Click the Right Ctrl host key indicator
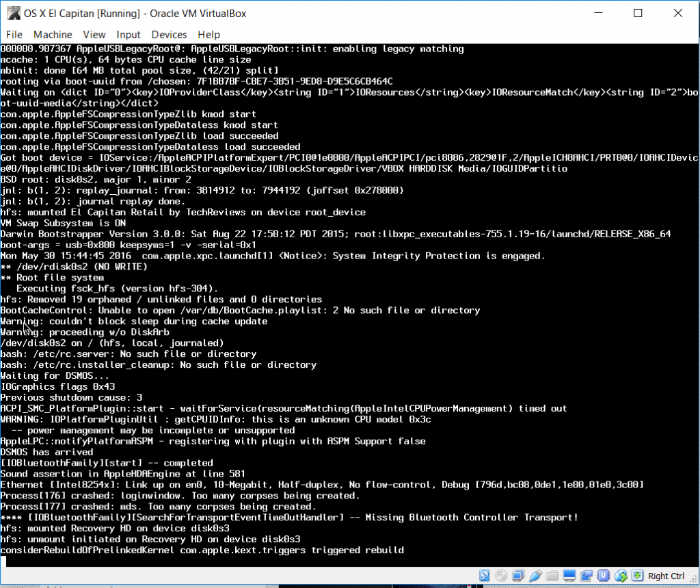 point(667,576)
